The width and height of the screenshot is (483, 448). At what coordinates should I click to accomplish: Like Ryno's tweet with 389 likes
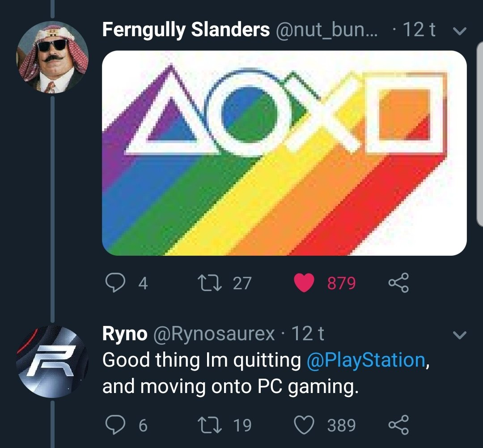(x=304, y=425)
